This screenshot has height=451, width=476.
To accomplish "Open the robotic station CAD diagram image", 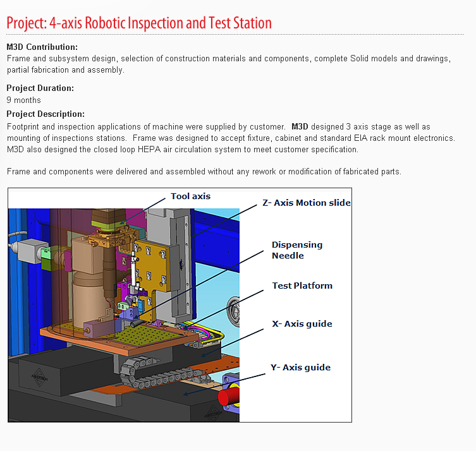I will (x=180, y=305).
